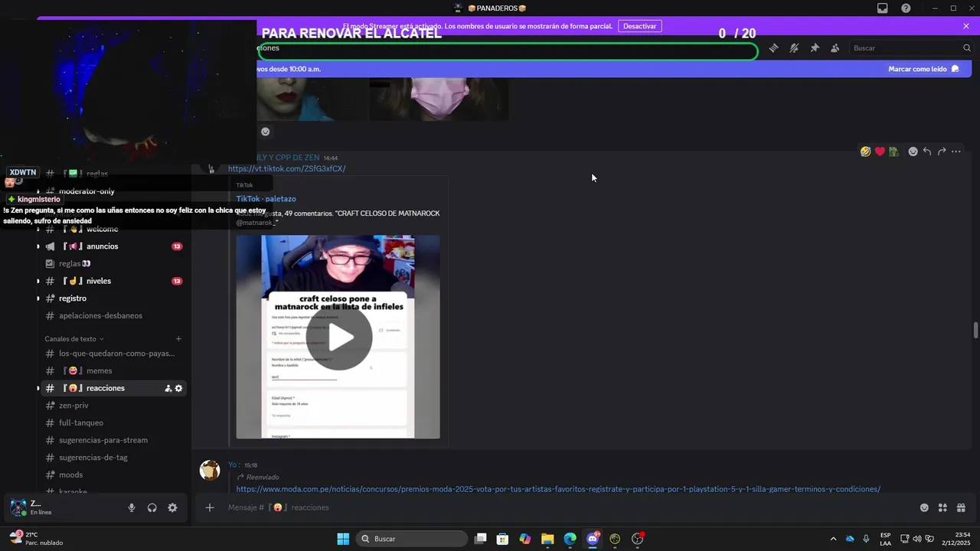Click the pink face mask image thumbnail
The height and width of the screenshot is (551, 980).
click(439, 99)
